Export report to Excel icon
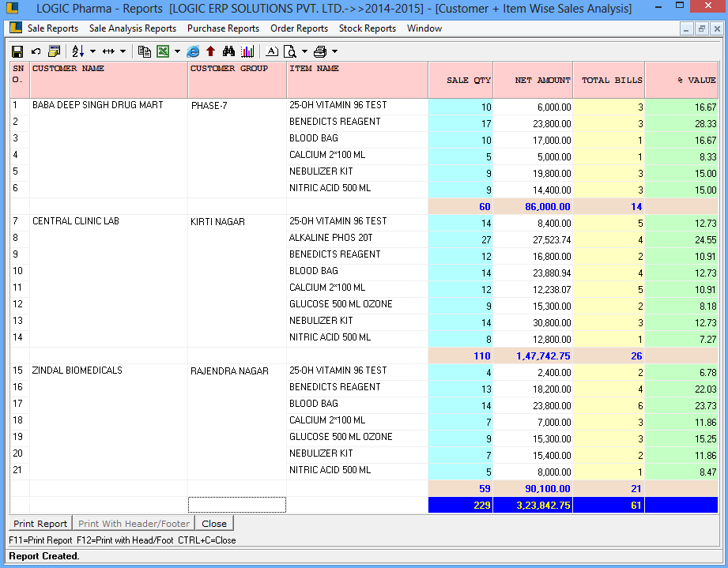The image size is (728, 568). (x=163, y=51)
